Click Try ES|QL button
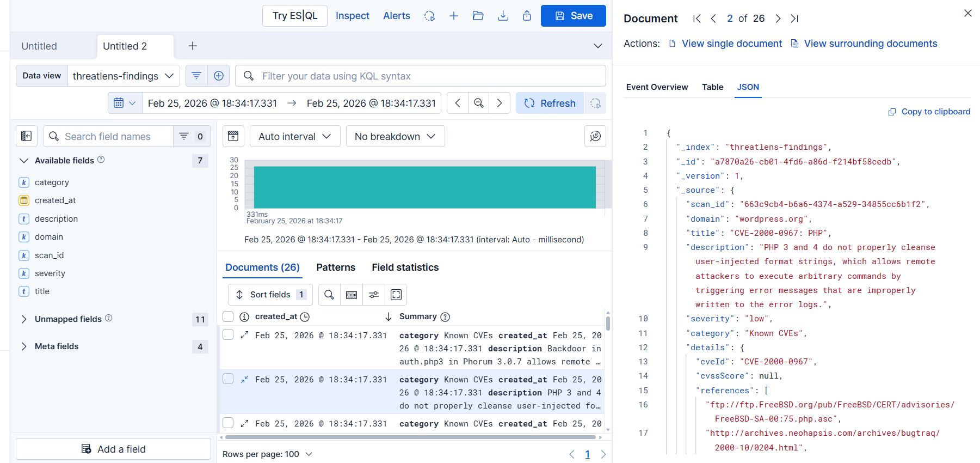Screen dimensions: 980x463 [x=295, y=16]
